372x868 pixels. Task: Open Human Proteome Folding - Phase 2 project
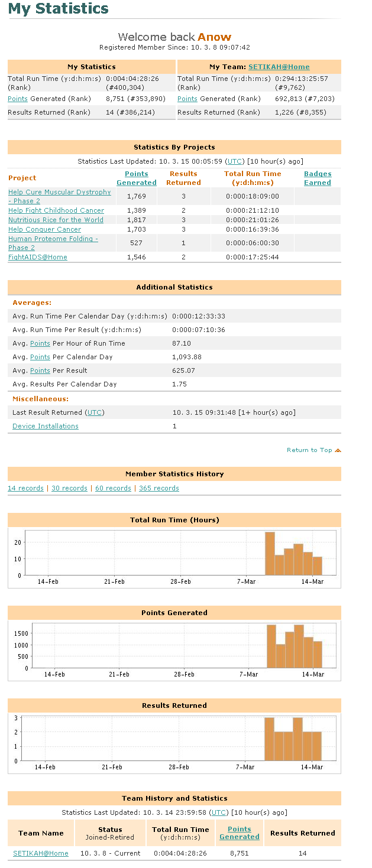point(53,243)
